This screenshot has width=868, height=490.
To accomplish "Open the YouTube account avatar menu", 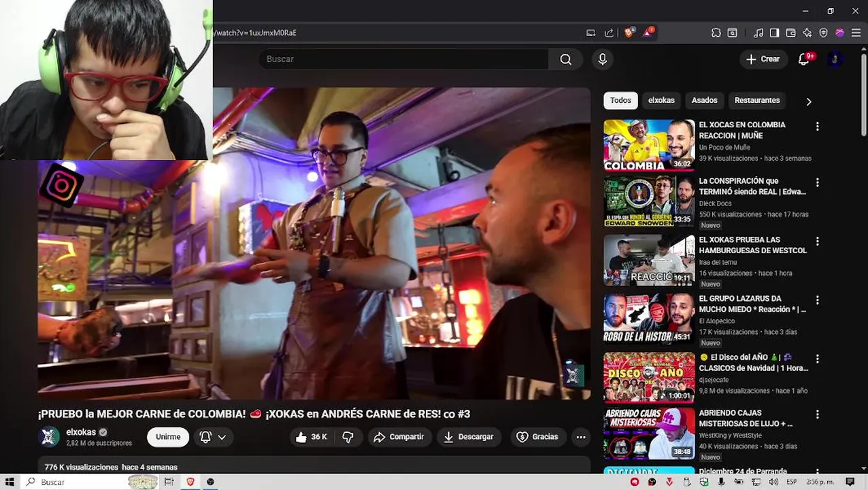I will [835, 59].
